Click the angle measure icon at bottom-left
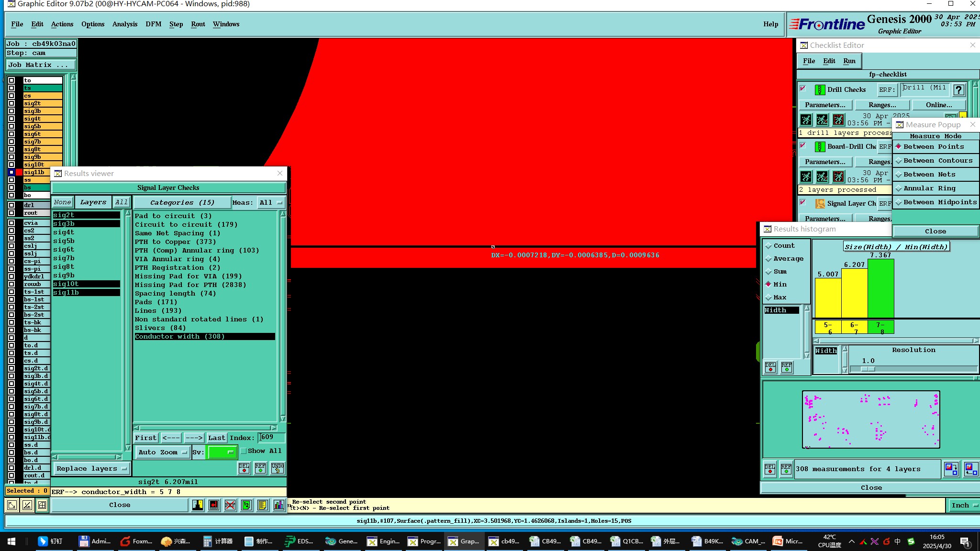 click(x=27, y=505)
